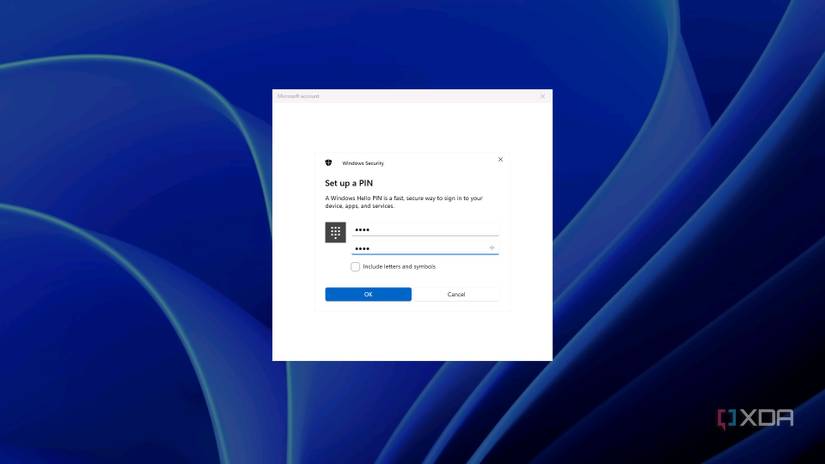Image resolution: width=825 pixels, height=464 pixels.
Task: Click the Microsoft account title text
Action: coord(298,96)
